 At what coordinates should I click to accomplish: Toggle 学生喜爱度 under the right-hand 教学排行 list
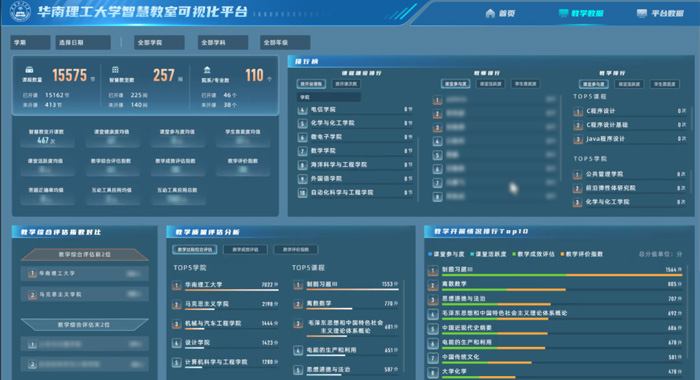(x=665, y=84)
